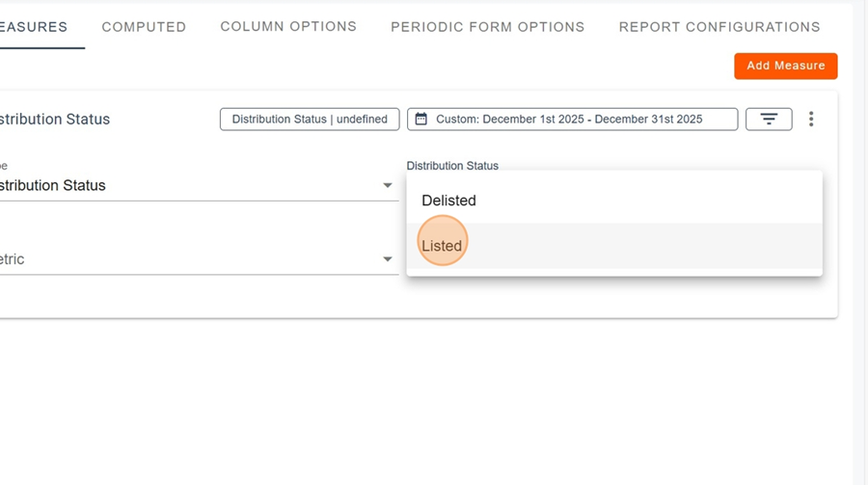Go to Periodic Form Options tab
The width and height of the screenshot is (868, 485).
click(487, 27)
